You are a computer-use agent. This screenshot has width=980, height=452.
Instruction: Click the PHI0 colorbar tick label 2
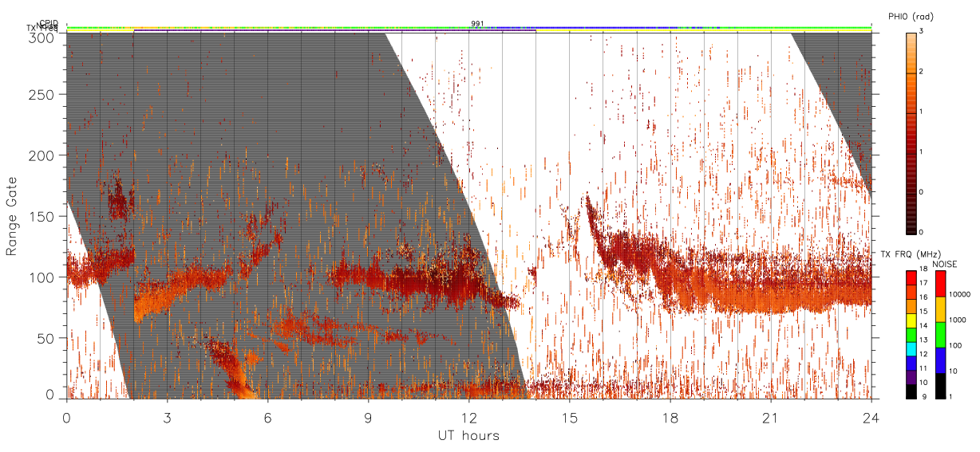920,73
